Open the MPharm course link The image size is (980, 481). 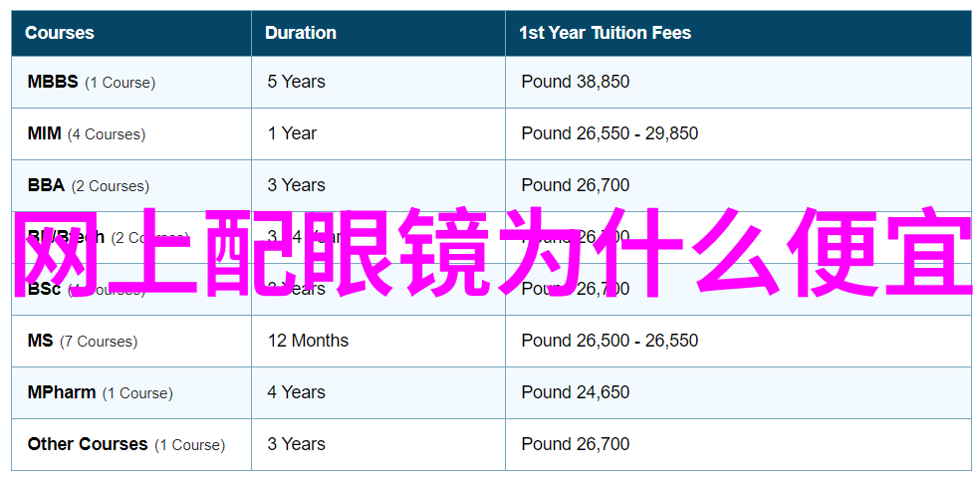tap(62, 393)
